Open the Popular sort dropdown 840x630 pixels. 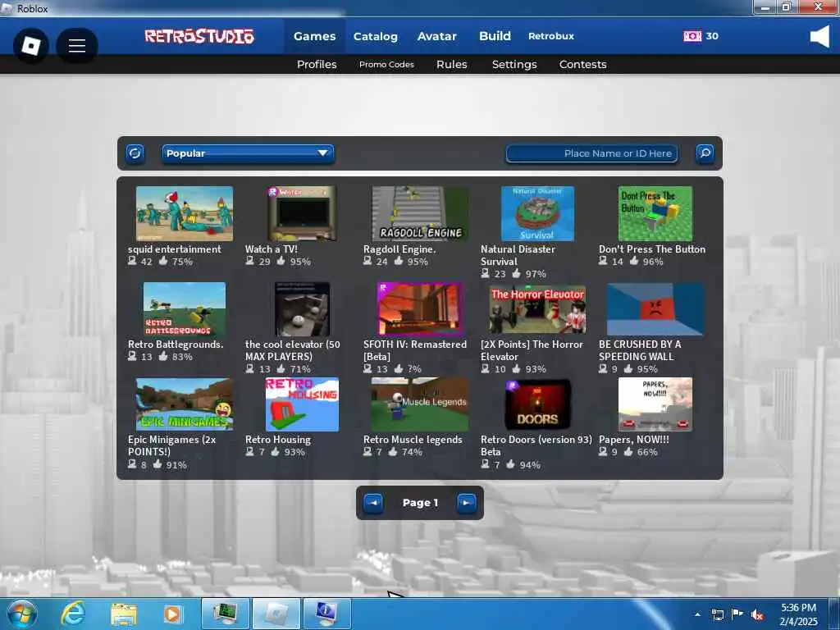[248, 153]
